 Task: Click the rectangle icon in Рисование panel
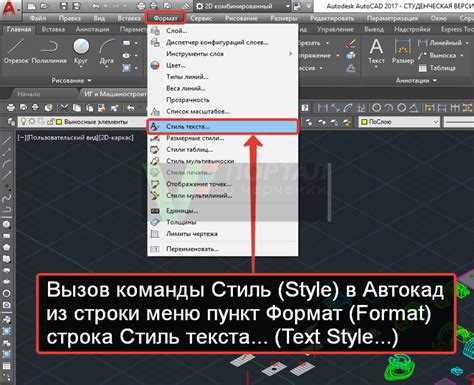pos(127,43)
